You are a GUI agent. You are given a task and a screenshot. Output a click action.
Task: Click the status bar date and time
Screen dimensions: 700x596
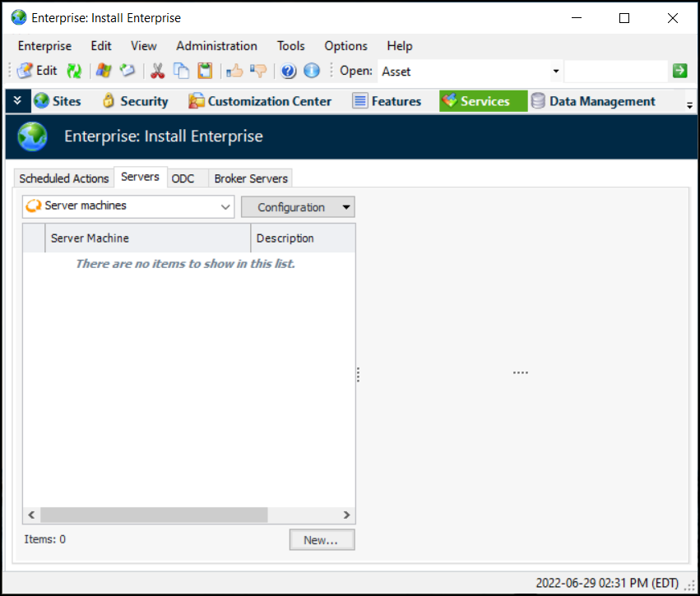point(607,583)
